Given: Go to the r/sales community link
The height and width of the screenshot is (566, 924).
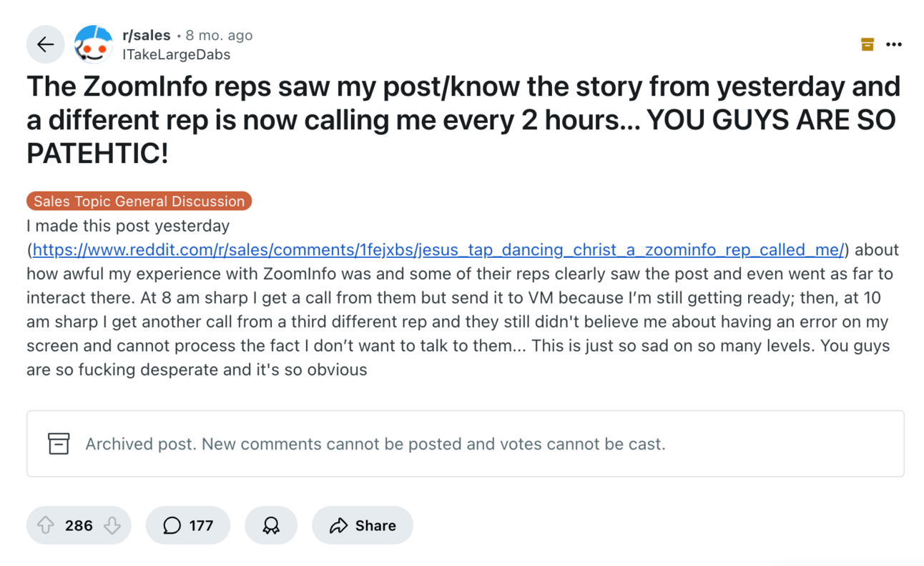Looking at the screenshot, I should tap(147, 35).
